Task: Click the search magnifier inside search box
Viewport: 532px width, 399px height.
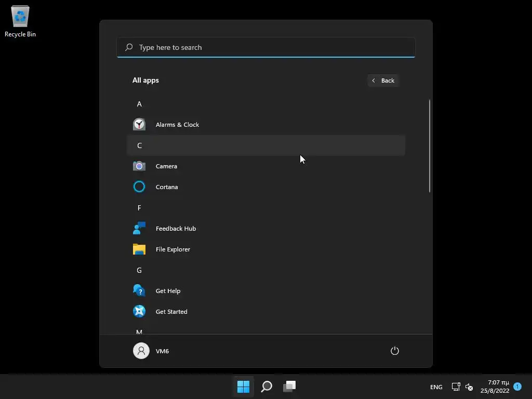Action: 129,47
